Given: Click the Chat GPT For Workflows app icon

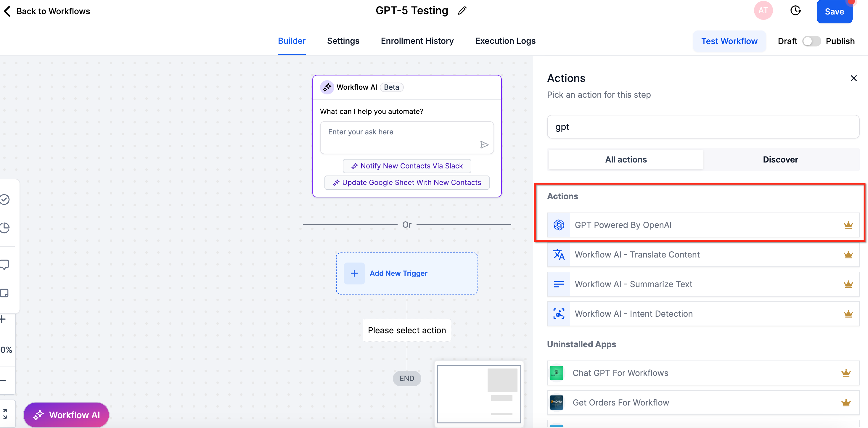Looking at the screenshot, I should tap(556, 373).
